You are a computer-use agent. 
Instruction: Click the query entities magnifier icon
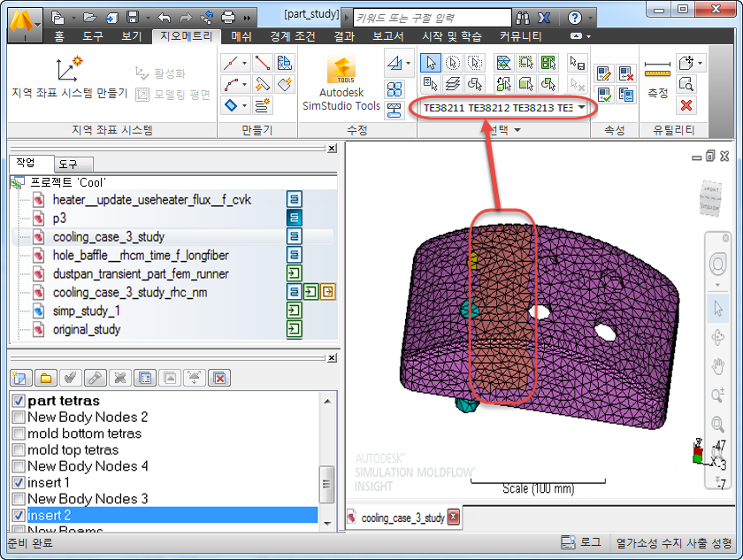686,84
